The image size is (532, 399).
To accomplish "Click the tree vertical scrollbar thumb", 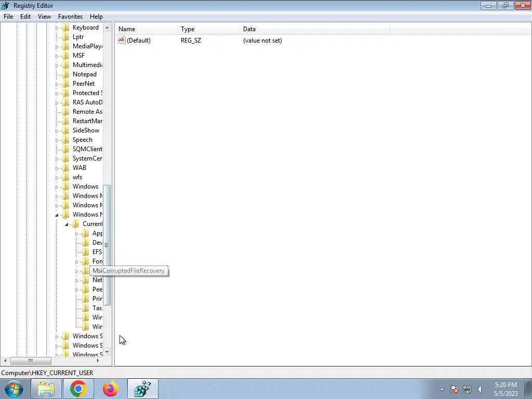I will [x=107, y=245].
